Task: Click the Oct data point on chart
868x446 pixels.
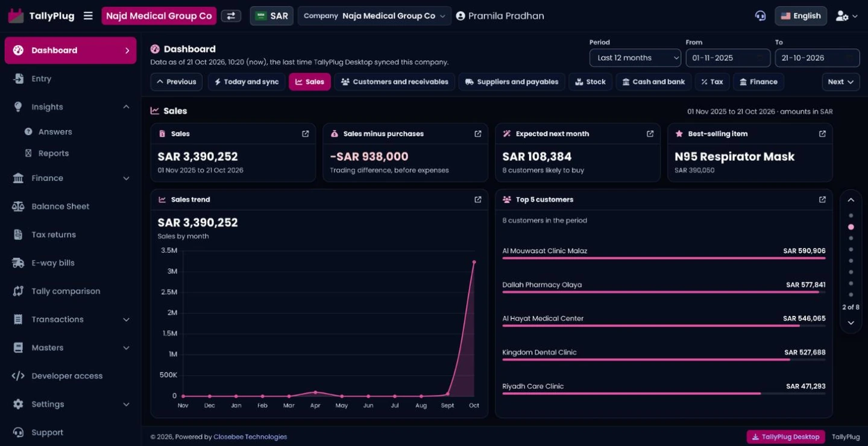Action: click(474, 262)
